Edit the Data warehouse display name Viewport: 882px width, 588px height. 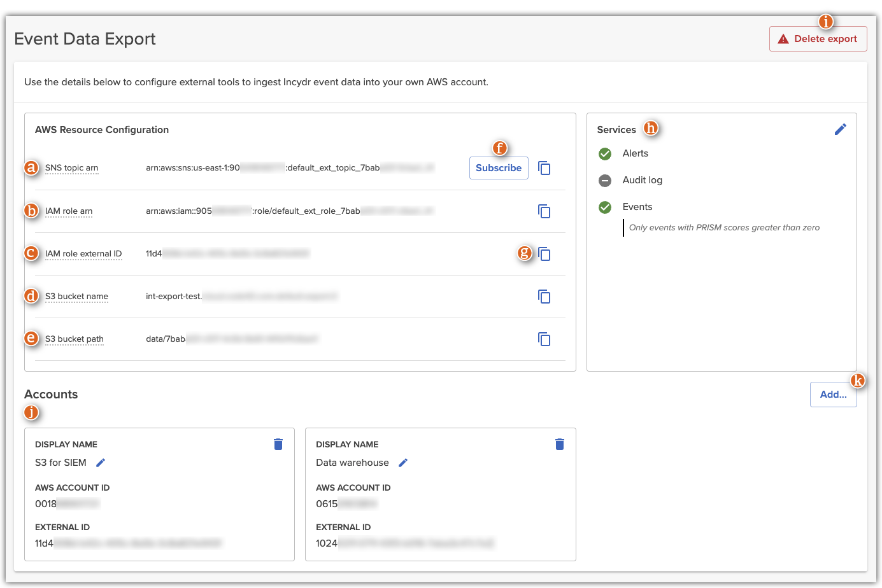click(x=402, y=463)
